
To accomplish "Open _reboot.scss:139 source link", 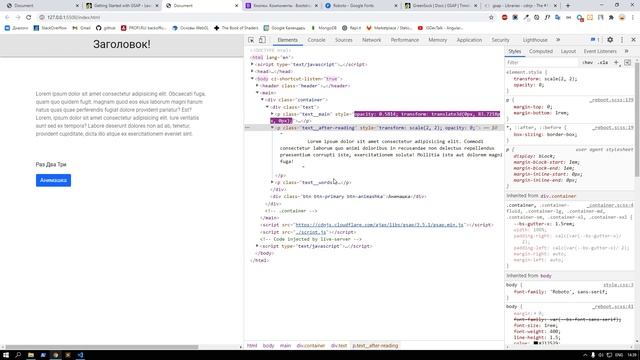I will pos(611,100).
